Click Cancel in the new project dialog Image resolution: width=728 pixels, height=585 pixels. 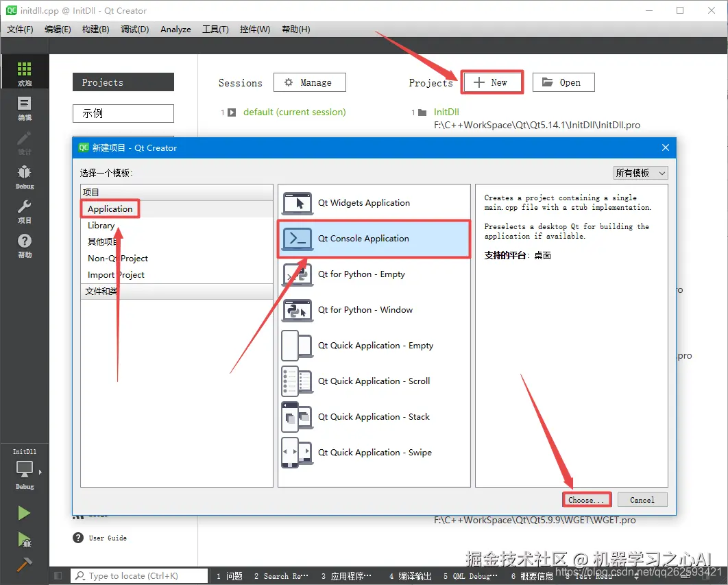[642, 500]
